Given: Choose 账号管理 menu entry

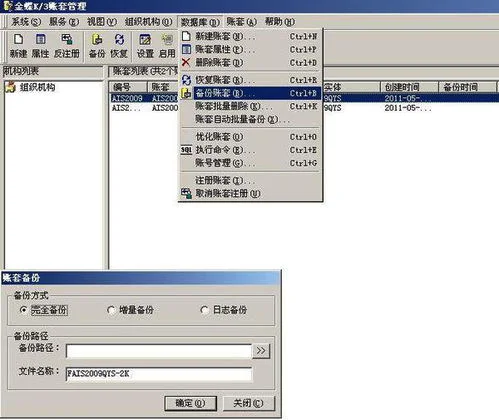Looking at the screenshot, I should pos(251,163).
